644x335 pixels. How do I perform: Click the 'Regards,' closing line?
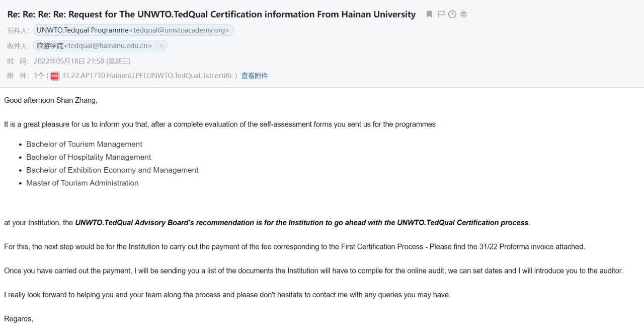point(19,319)
